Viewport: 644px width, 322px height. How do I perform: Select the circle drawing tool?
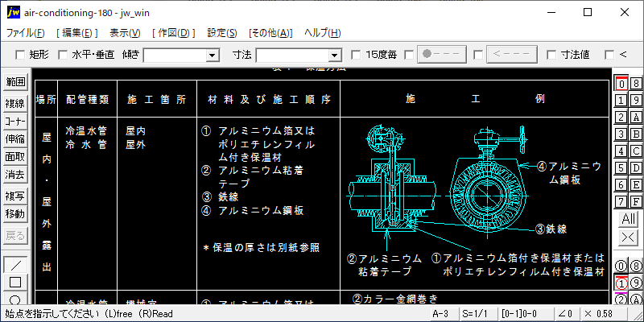(15, 299)
